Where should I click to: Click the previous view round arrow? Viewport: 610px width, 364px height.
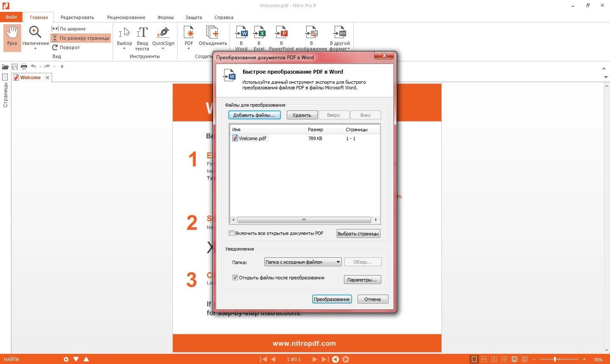pos(335,359)
